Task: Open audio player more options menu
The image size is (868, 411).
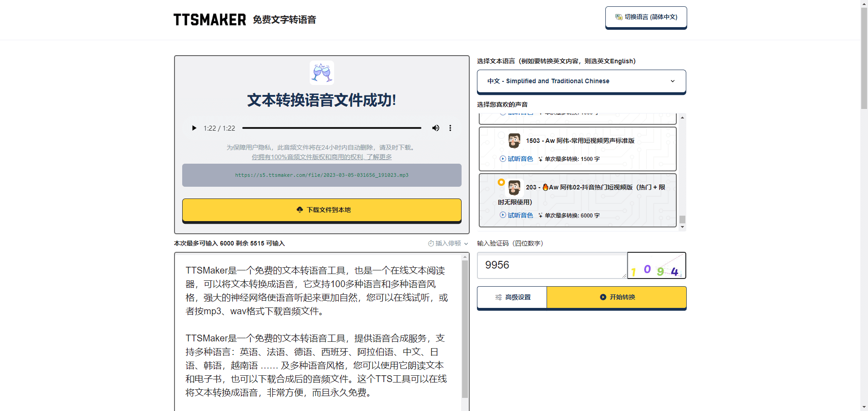Action: pos(450,128)
